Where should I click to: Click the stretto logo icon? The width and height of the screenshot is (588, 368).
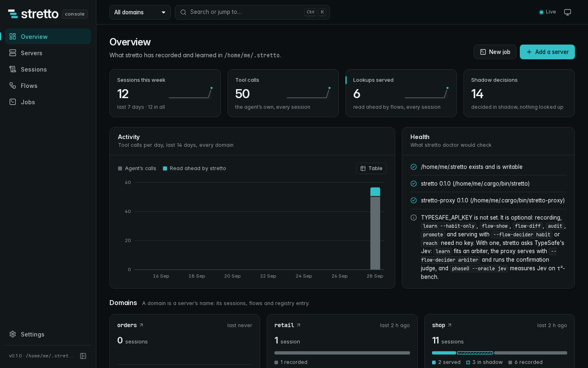click(13, 14)
